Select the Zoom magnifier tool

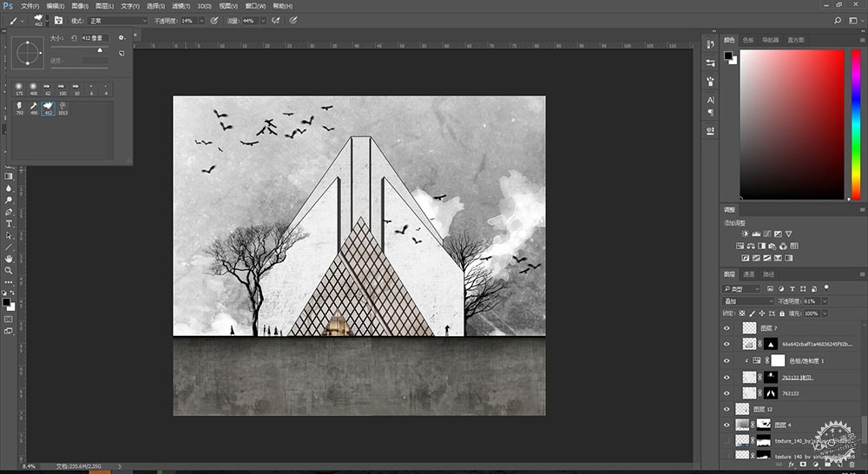pyautogui.click(x=9, y=271)
